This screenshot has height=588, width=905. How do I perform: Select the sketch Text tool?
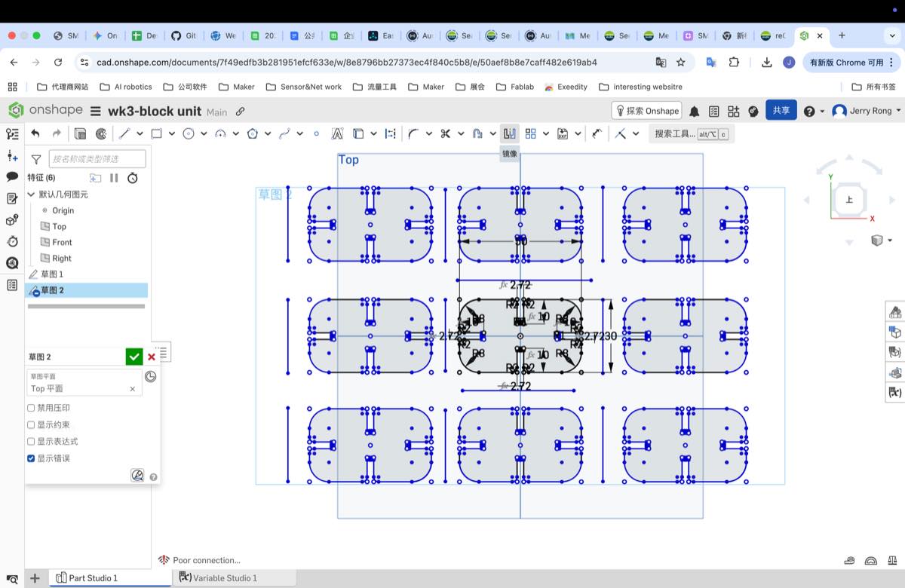(337, 133)
